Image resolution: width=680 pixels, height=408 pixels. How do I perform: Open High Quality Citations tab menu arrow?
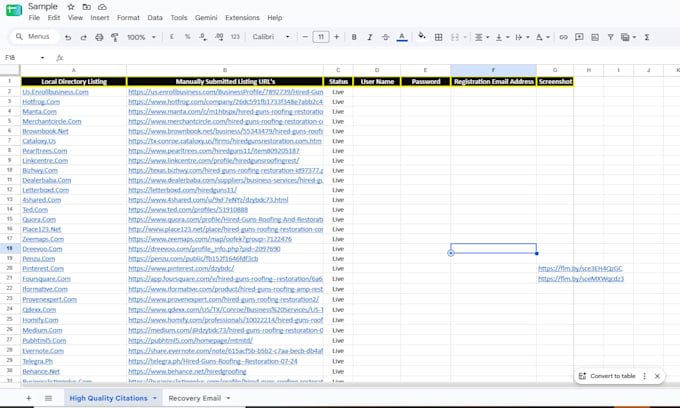(155, 398)
